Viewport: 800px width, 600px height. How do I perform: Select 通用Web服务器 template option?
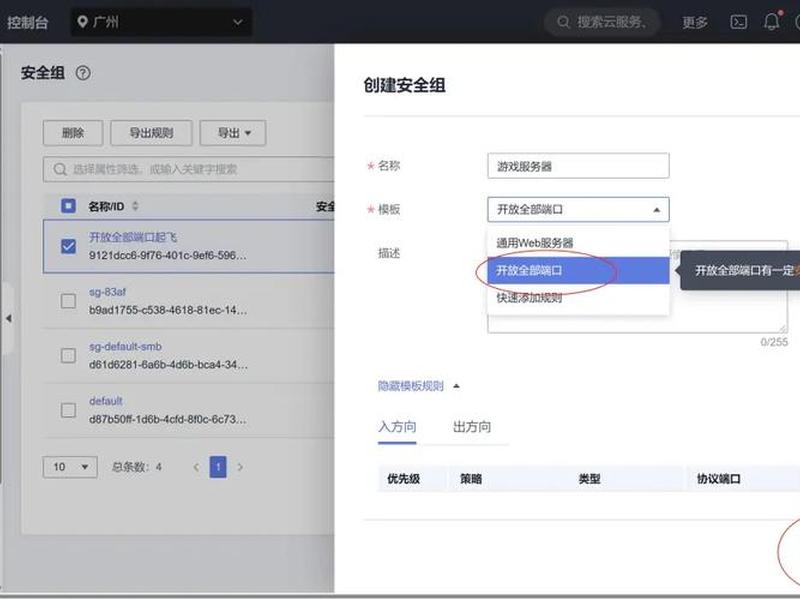578,243
